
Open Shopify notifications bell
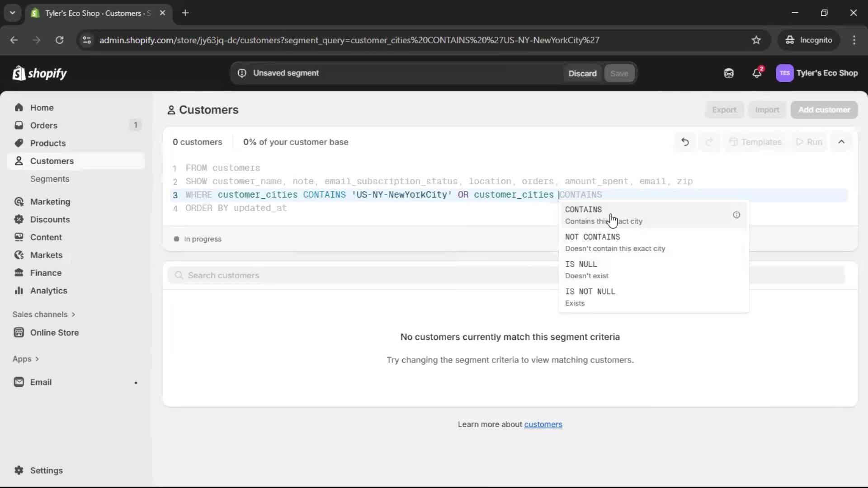pos(757,73)
